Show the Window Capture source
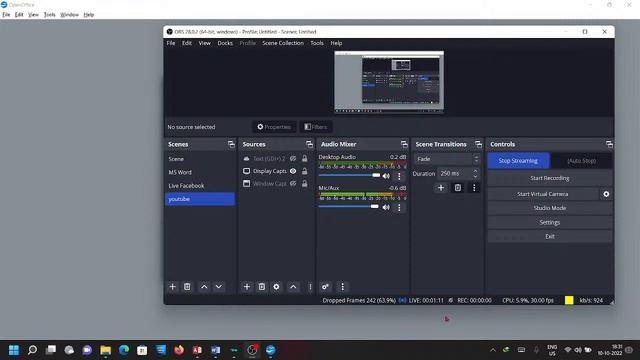 pyautogui.click(x=293, y=184)
